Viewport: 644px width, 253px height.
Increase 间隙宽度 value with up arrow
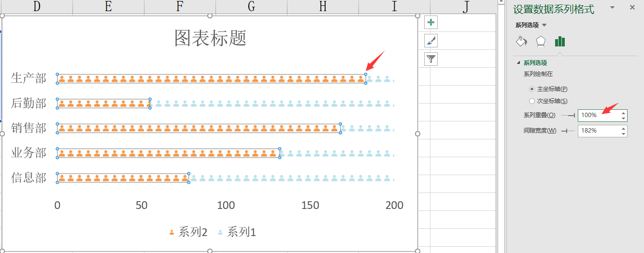624,128
